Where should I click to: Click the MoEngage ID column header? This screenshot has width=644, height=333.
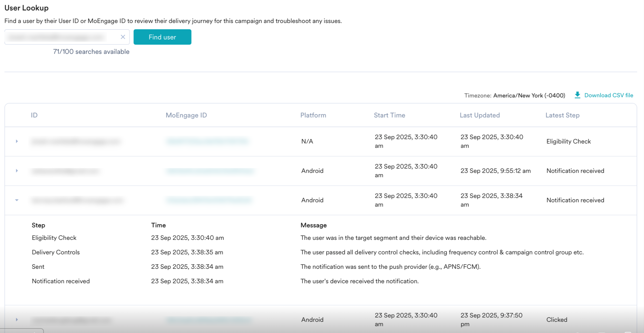click(186, 115)
